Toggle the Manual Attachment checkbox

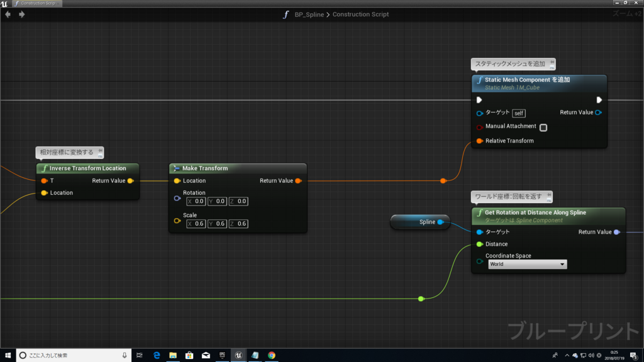pos(543,128)
